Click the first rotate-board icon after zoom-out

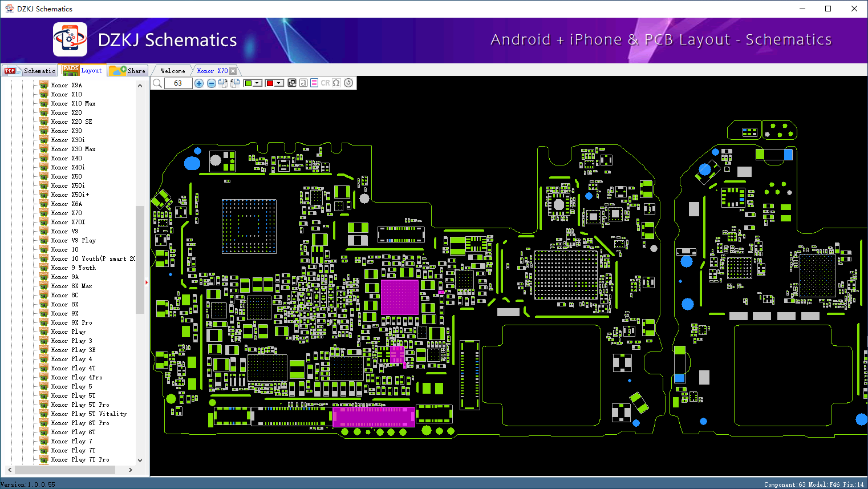click(x=223, y=83)
